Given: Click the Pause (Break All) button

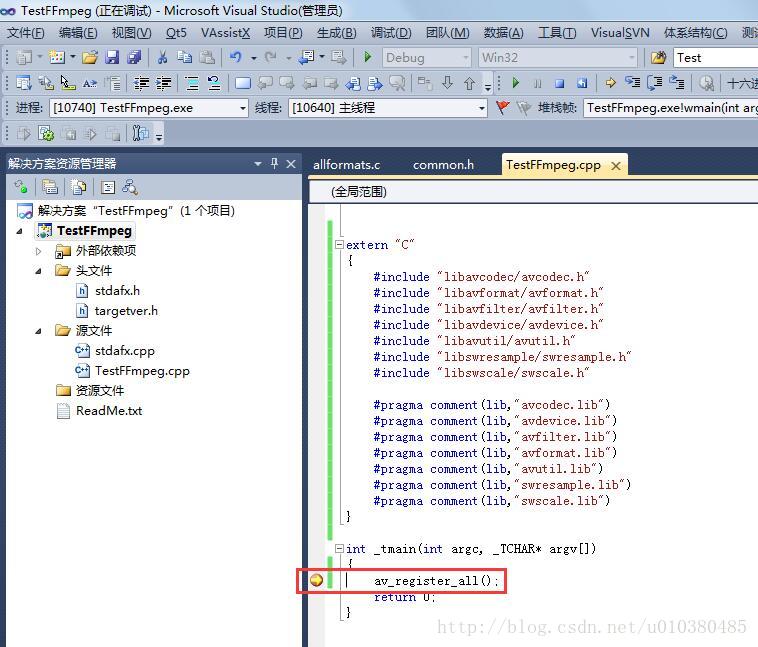Looking at the screenshot, I should (x=538, y=84).
